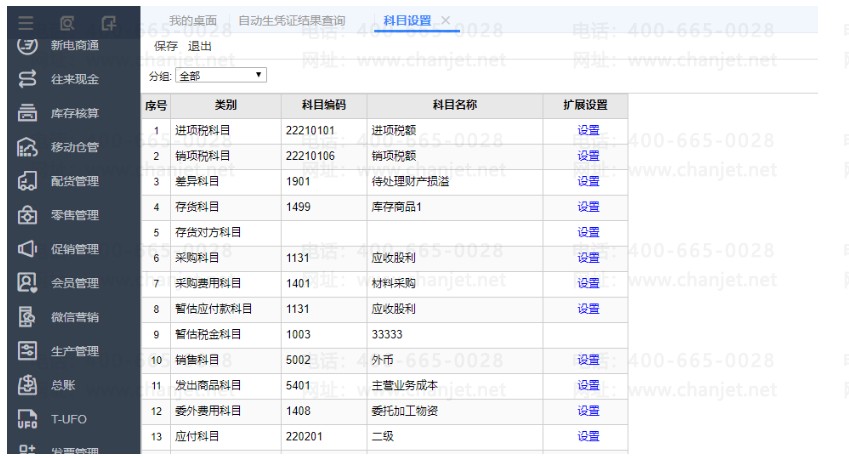Select the 科目设置 tab

click(407, 21)
